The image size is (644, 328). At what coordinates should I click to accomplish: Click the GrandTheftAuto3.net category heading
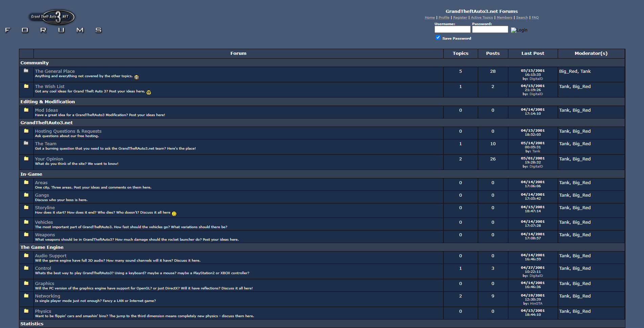click(47, 123)
